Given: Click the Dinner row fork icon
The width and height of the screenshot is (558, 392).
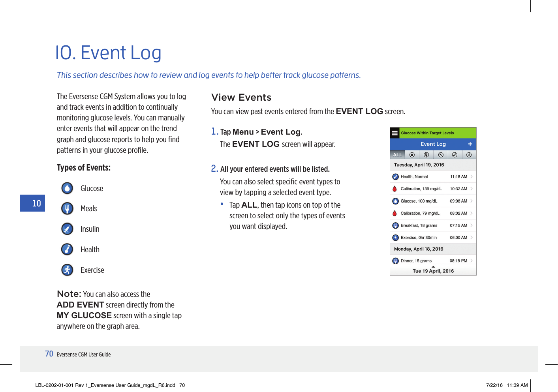Looking at the screenshot, I should (x=395, y=261).
